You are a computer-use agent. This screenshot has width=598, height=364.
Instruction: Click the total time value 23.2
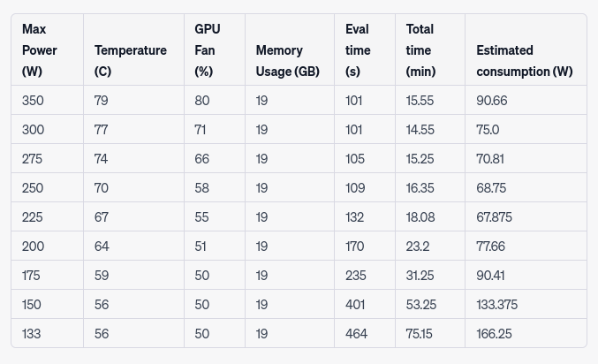pos(417,246)
